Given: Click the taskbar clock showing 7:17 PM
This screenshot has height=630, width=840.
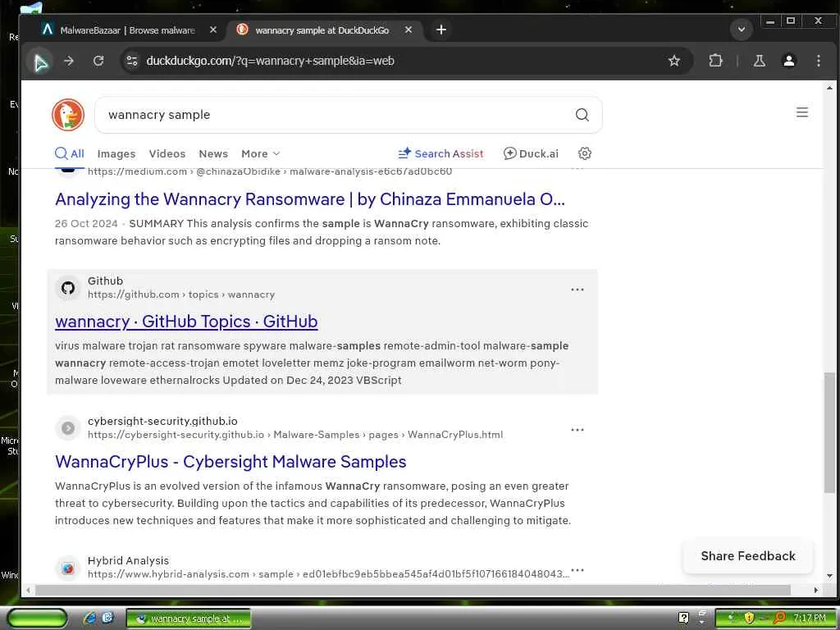Looking at the screenshot, I should coord(809,619).
